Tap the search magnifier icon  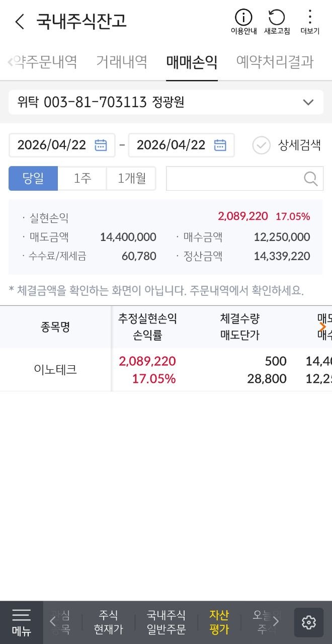[x=311, y=178]
